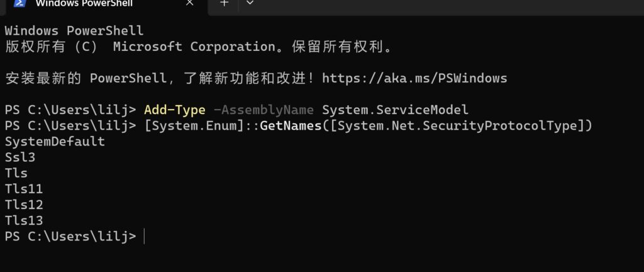Click the Tls13 output line

click(x=24, y=220)
